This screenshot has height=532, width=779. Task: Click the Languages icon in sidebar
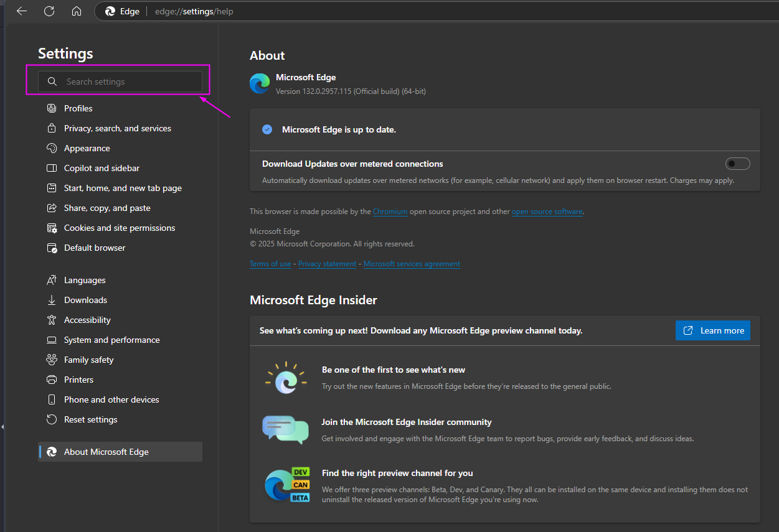[x=52, y=280]
